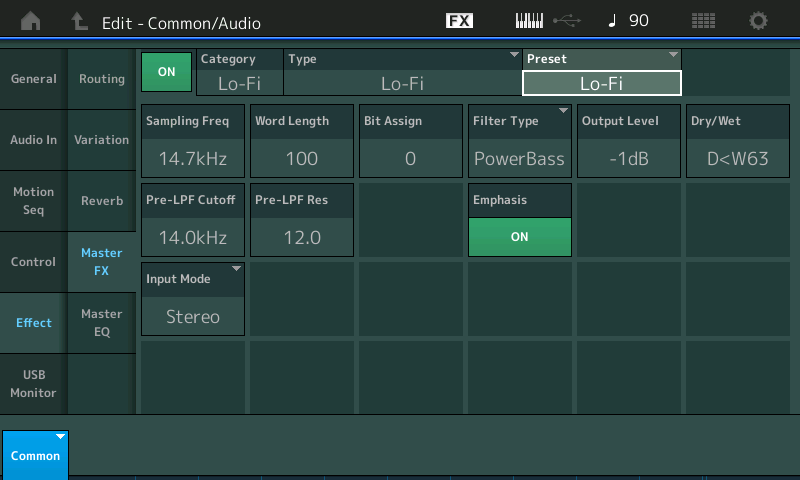Select the Category Lo-Fi button

(x=240, y=72)
